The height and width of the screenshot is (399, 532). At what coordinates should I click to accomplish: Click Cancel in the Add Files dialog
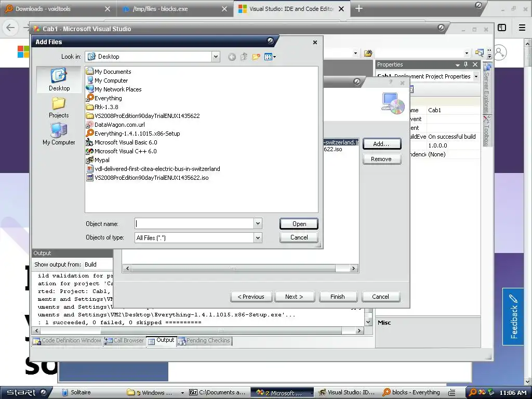pos(299,237)
